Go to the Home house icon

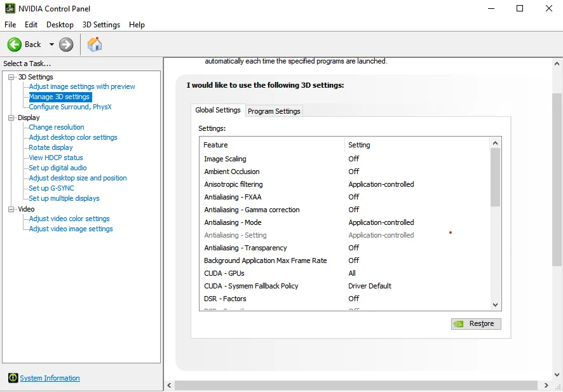[95, 44]
